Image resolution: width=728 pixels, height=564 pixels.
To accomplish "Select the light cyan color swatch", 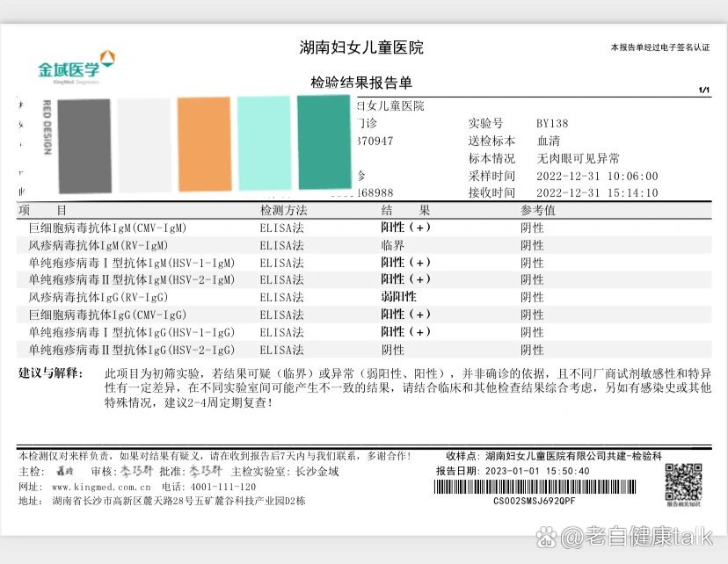I will (263, 144).
